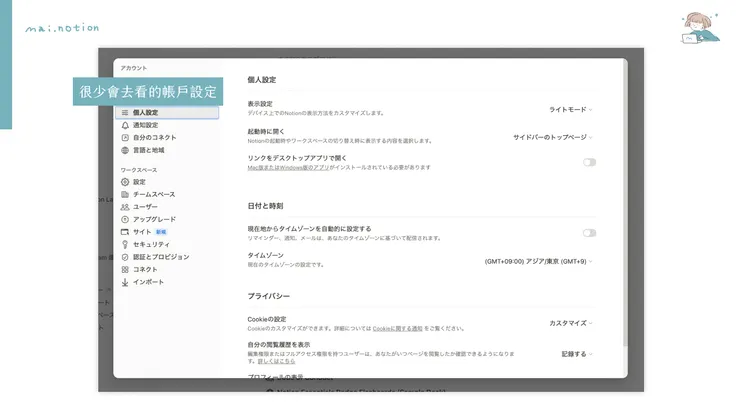Click the ワークスペース sidebar section header
The image size is (740, 416).
pyautogui.click(x=139, y=170)
